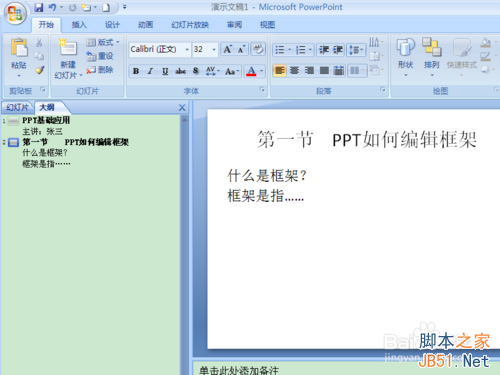Cut selection with scissors icon
The image size is (500, 375).
click(x=39, y=43)
